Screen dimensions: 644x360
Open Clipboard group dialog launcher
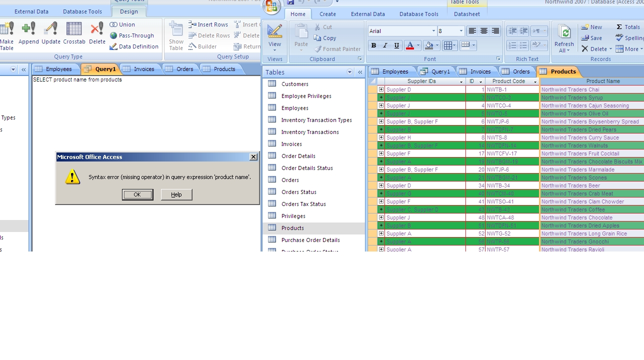pyautogui.click(x=359, y=59)
